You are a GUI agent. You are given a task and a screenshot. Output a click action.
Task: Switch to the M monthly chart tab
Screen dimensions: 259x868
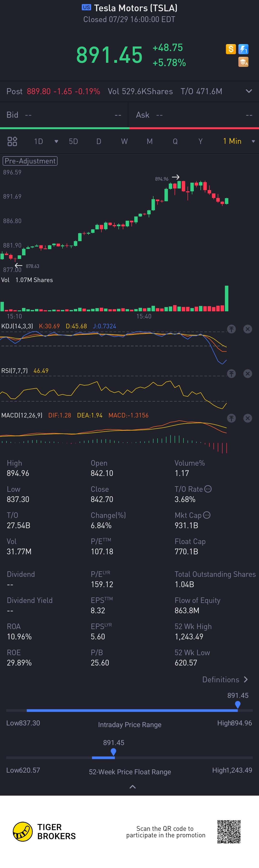pos(150,141)
